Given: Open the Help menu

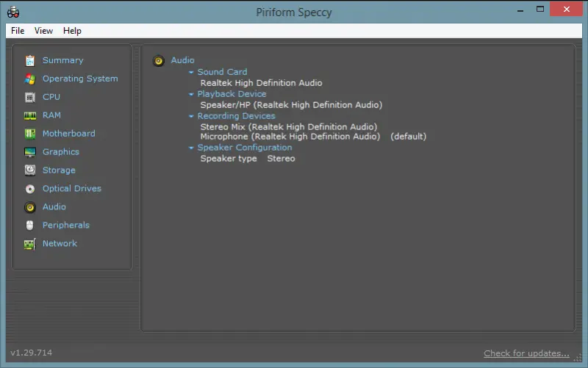Looking at the screenshot, I should (72, 31).
